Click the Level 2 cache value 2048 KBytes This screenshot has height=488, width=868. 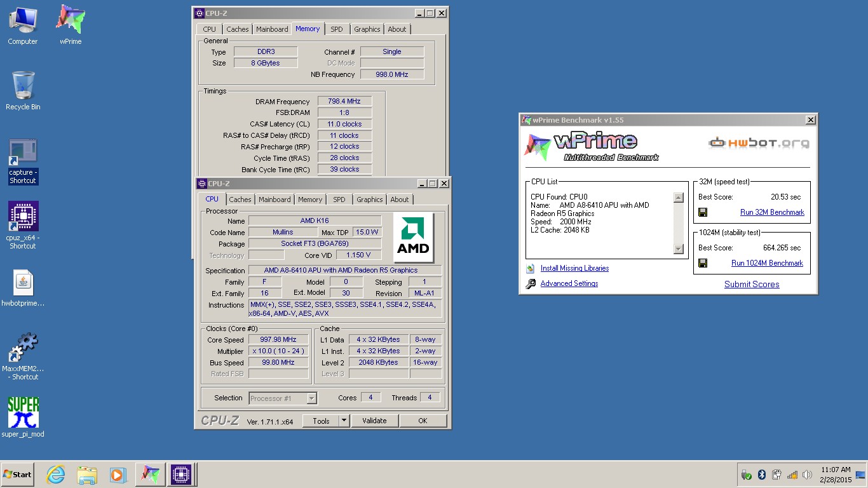pyautogui.click(x=378, y=363)
